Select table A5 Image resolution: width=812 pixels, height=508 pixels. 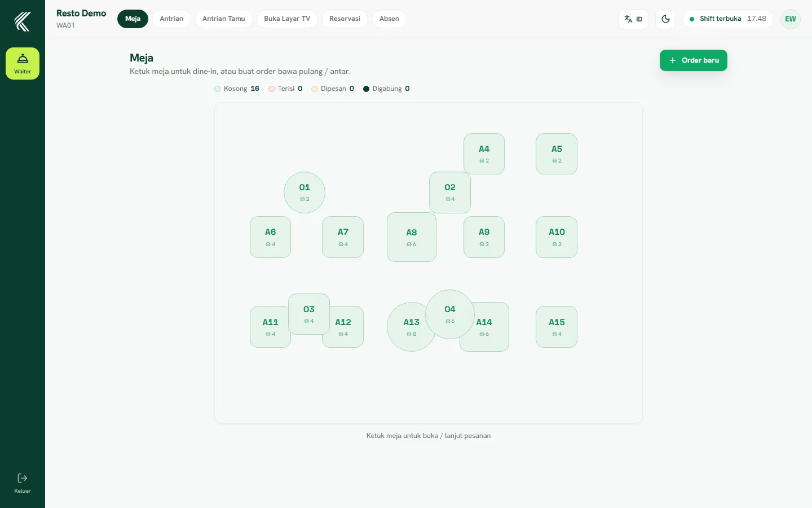[x=557, y=154]
